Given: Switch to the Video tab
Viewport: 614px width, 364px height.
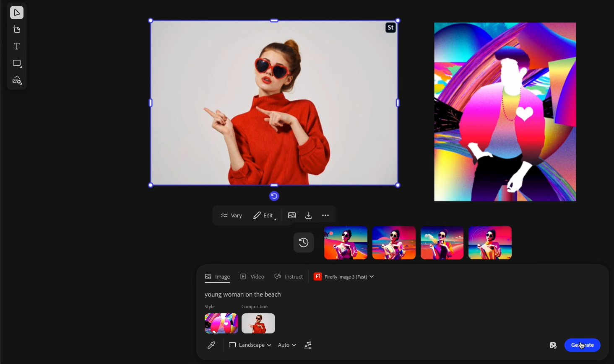Looking at the screenshot, I should pos(252,277).
